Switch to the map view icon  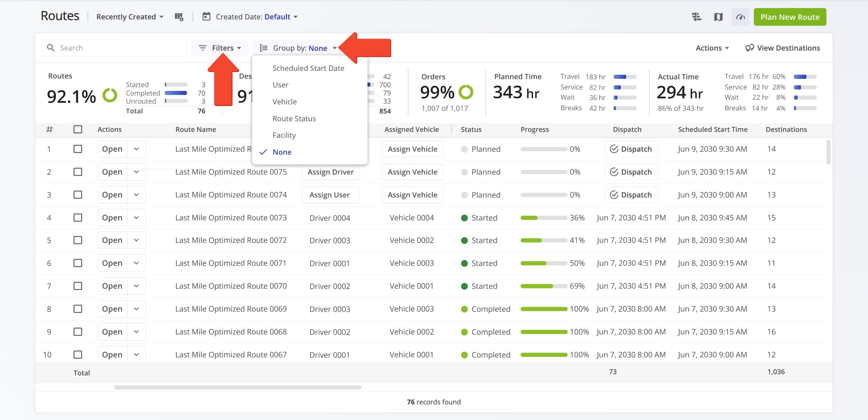coord(718,17)
